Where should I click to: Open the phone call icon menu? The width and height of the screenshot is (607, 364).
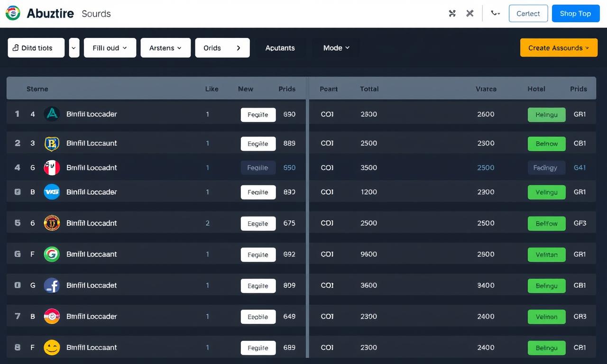click(x=496, y=14)
